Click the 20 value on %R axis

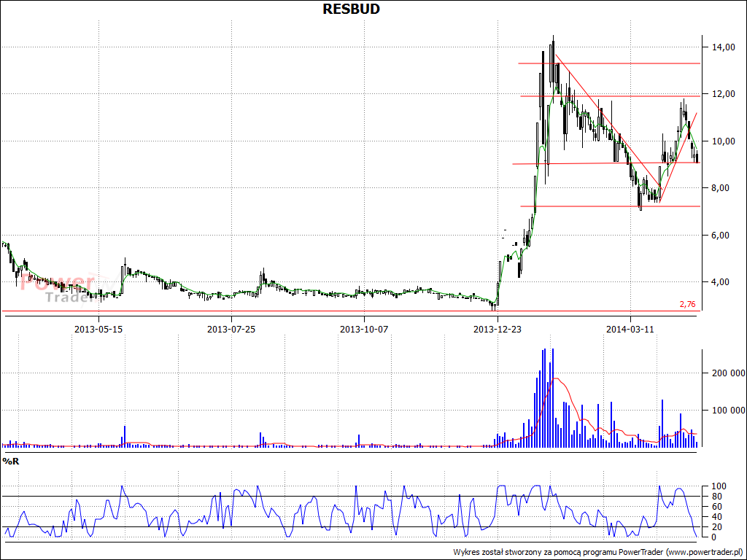click(x=716, y=527)
